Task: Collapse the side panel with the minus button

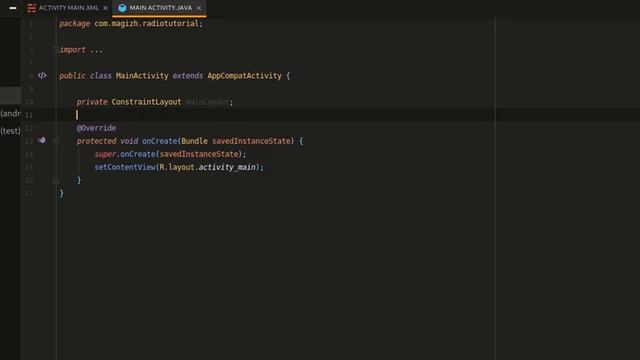Action: click(x=13, y=8)
